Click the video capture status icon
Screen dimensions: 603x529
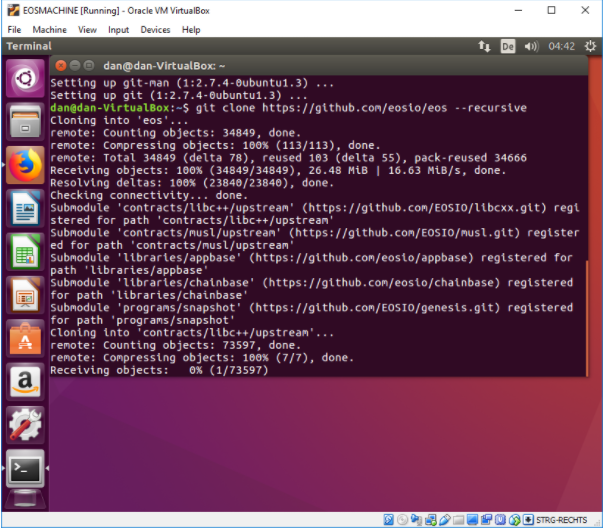[486, 520]
